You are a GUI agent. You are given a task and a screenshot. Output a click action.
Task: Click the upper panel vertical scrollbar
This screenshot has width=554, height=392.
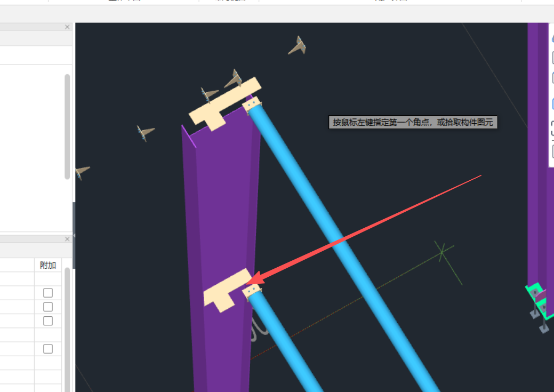click(67, 126)
